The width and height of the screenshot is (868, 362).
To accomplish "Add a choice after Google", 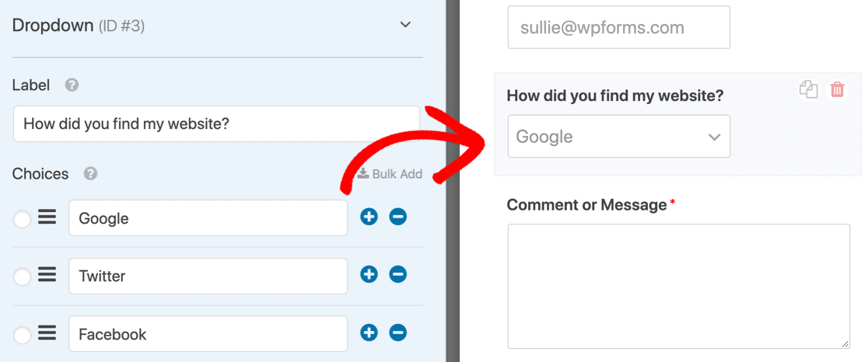I will 369,217.
